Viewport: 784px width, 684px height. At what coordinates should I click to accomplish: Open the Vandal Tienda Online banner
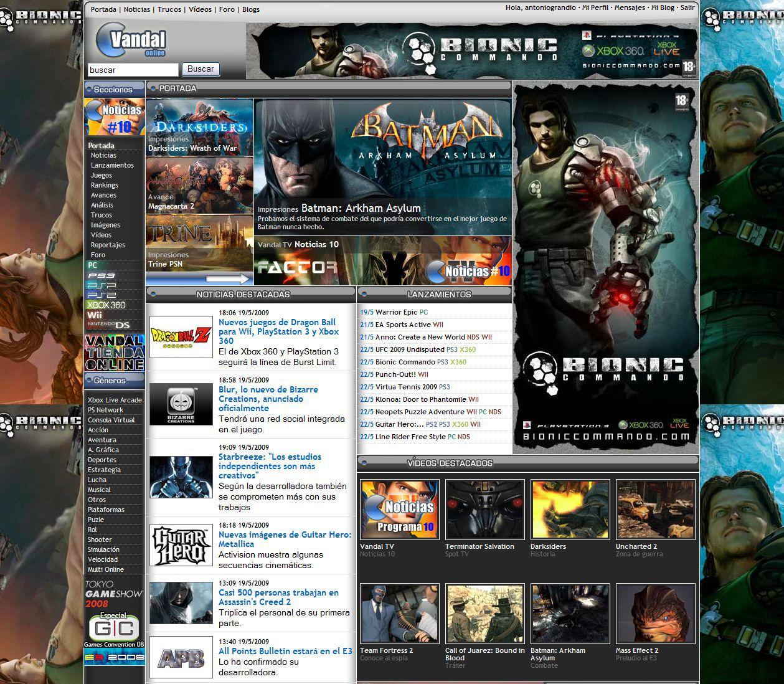click(x=115, y=353)
